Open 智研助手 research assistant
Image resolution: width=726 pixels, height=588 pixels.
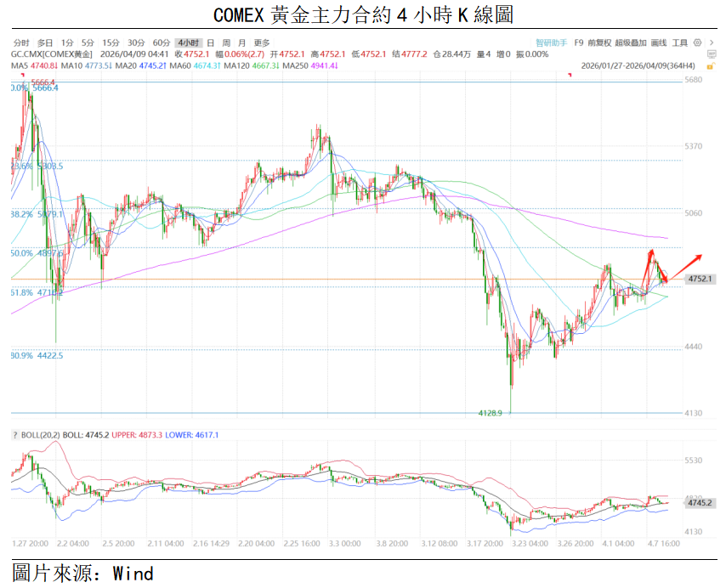[x=551, y=42]
